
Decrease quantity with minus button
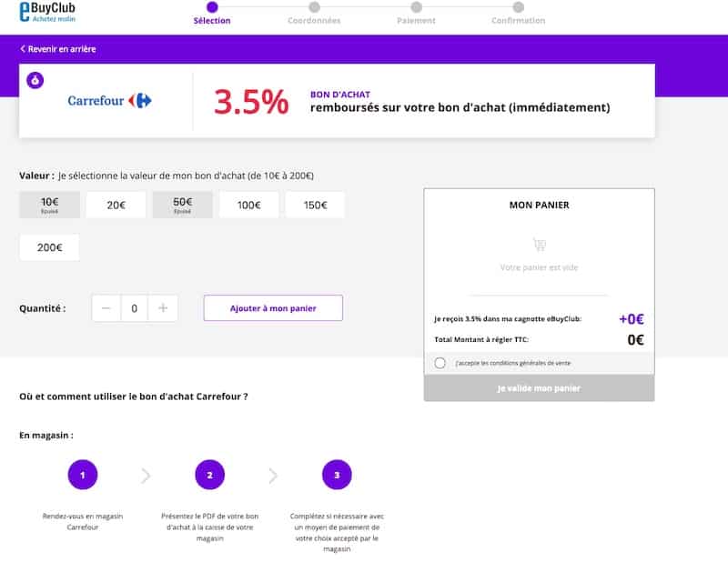(106, 308)
